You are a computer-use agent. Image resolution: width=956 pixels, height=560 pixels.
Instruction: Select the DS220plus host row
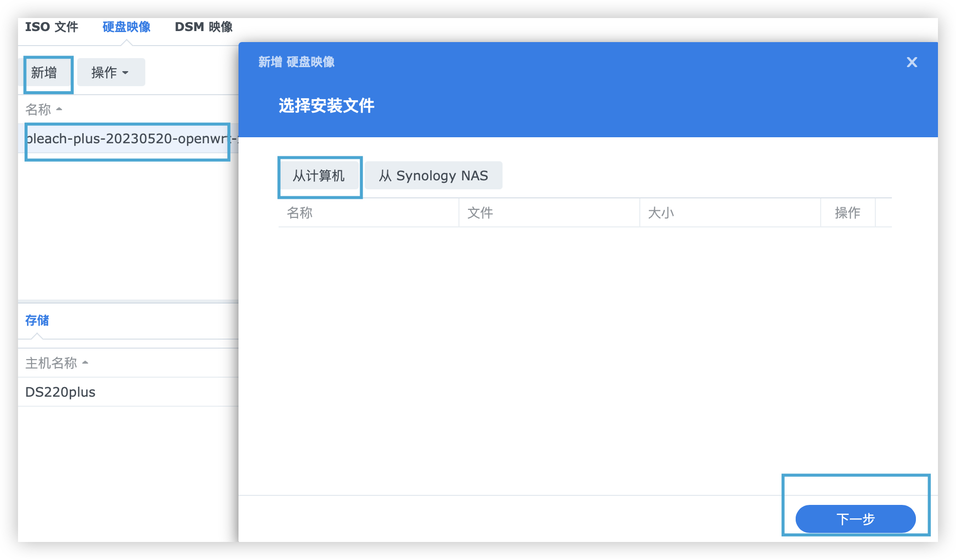[x=61, y=392]
